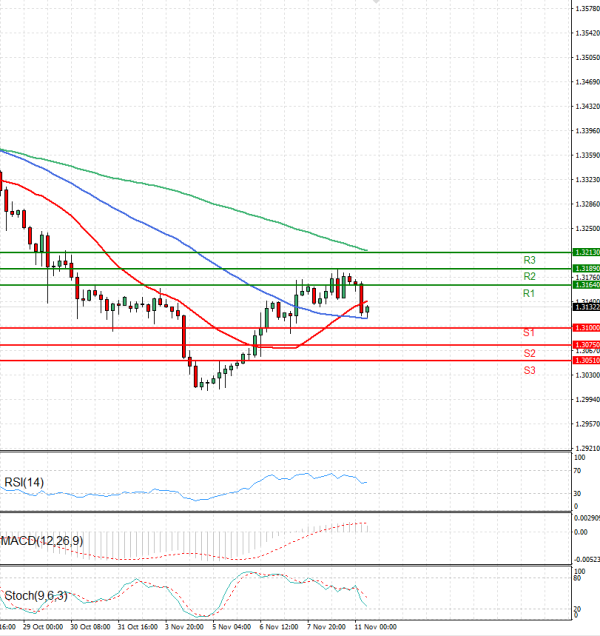Select the S3 support label

point(529,371)
